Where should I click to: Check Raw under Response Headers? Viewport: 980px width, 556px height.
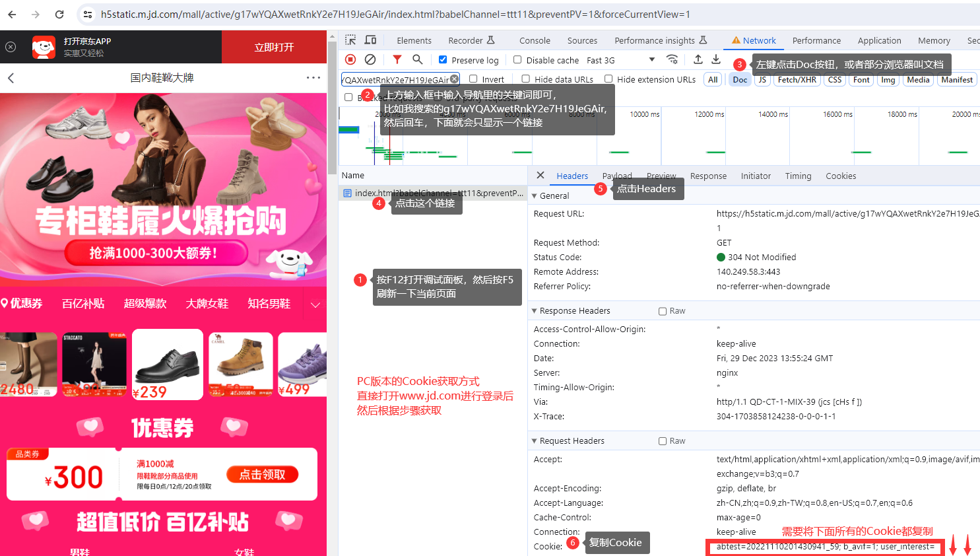click(663, 311)
